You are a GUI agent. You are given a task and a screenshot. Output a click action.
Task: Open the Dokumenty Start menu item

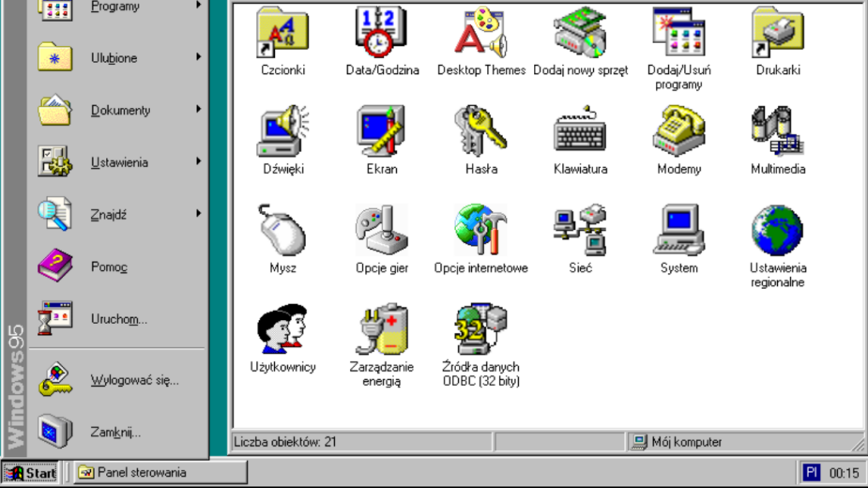click(x=118, y=110)
